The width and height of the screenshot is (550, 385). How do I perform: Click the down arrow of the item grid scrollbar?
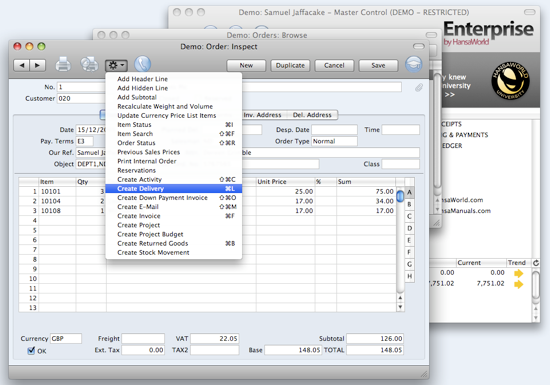point(400,307)
